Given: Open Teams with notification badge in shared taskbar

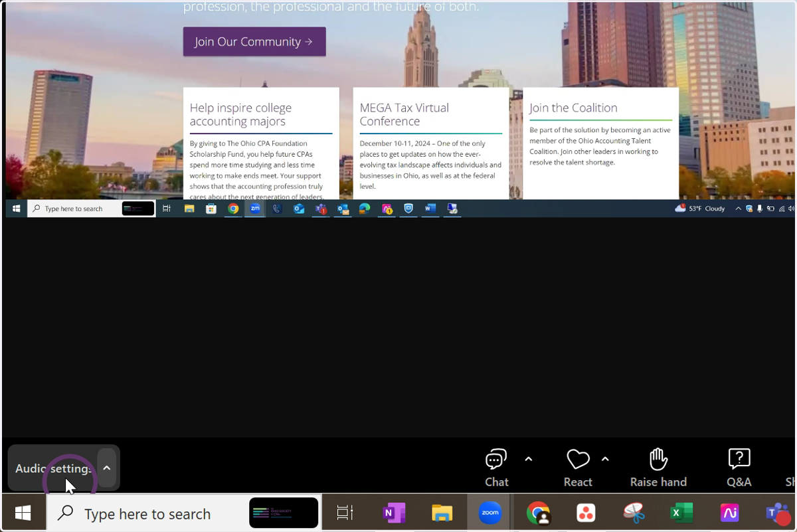Looking at the screenshot, I should pyautogui.click(x=321, y=209).
